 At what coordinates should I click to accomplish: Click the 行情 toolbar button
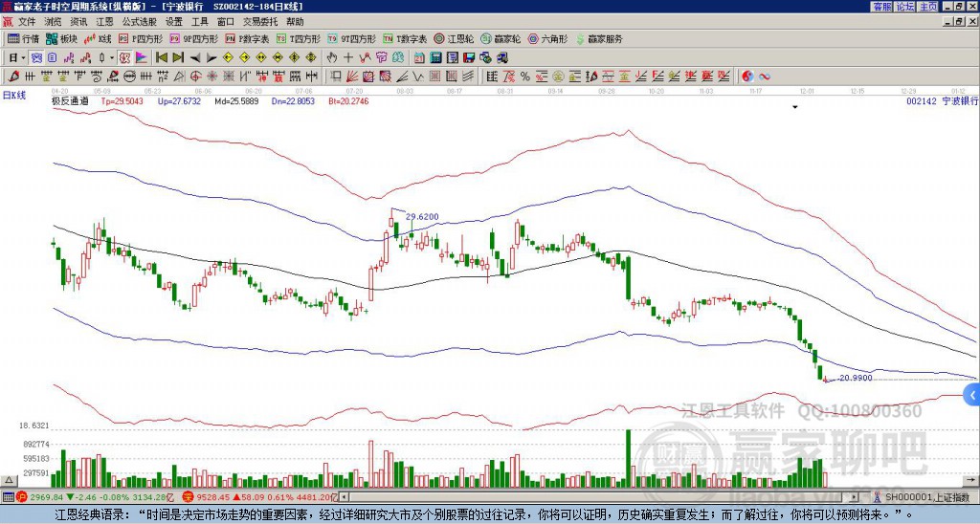pyautogui.click(x=24, y=38)
